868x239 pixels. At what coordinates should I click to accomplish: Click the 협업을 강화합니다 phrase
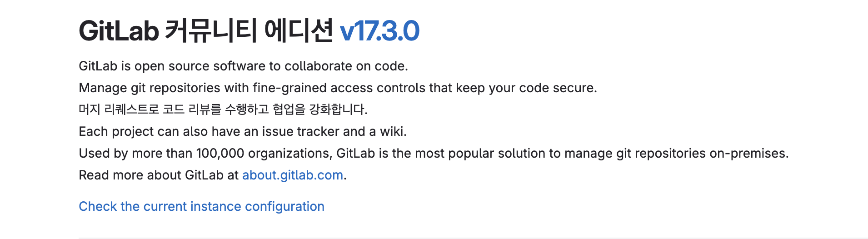[320, 110]
